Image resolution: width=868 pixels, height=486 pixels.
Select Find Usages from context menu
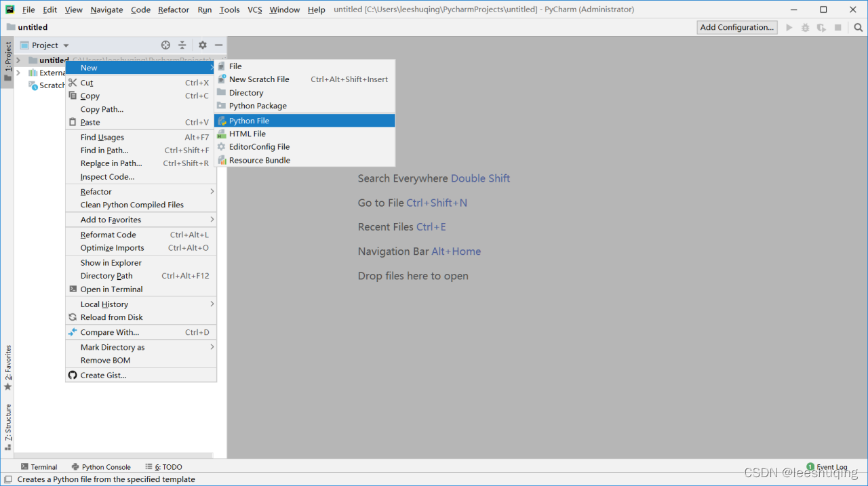pos(141,137)
